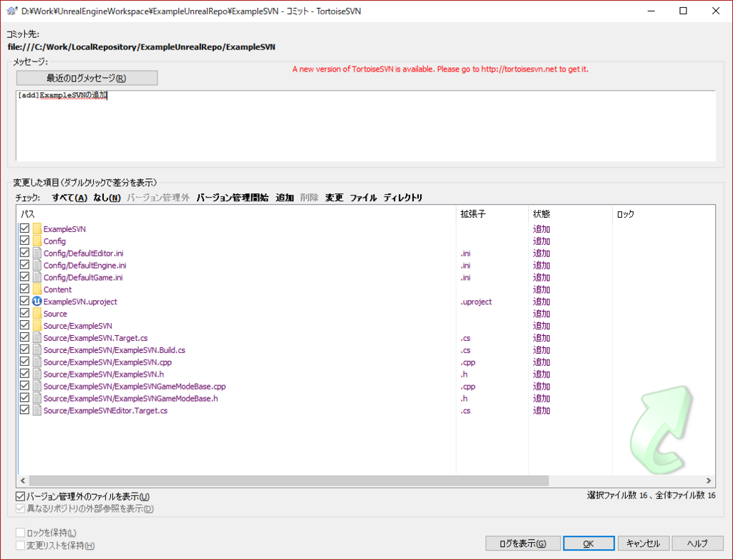Viewport: 733px width, 560px height.
Task: Click the horizontal scrollbar thumb of file list
Action: (x=289, y=481)
